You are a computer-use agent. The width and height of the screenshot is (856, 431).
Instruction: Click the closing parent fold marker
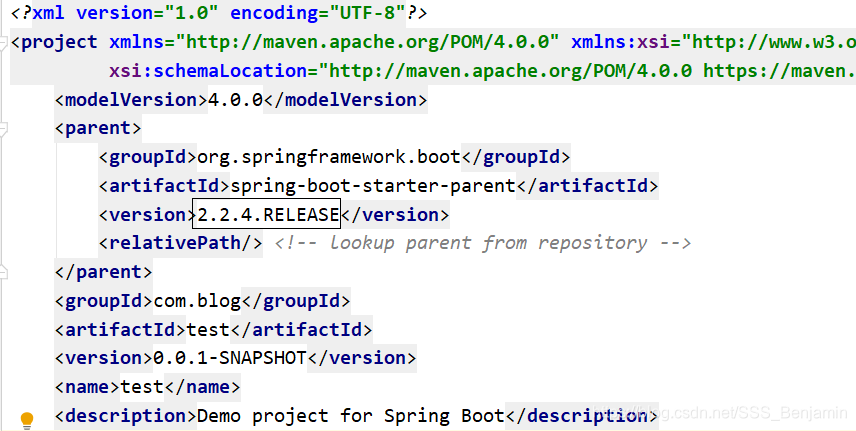tap(3, 271)
